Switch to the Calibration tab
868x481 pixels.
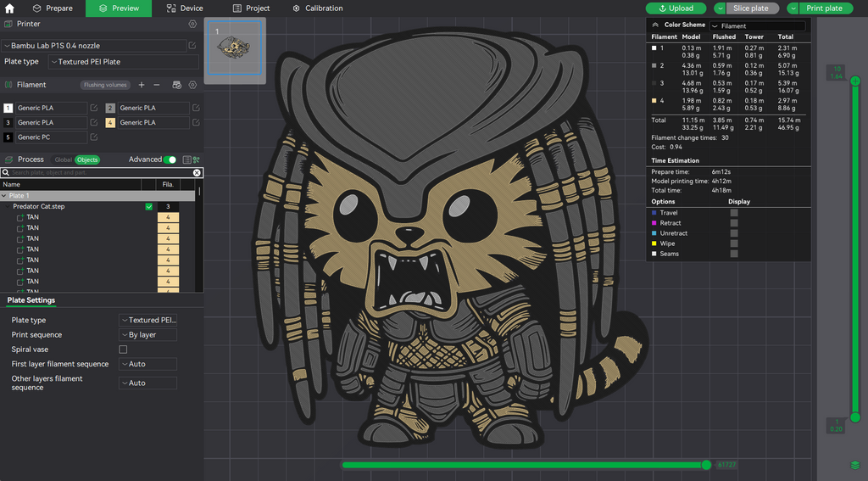(318, 8)
